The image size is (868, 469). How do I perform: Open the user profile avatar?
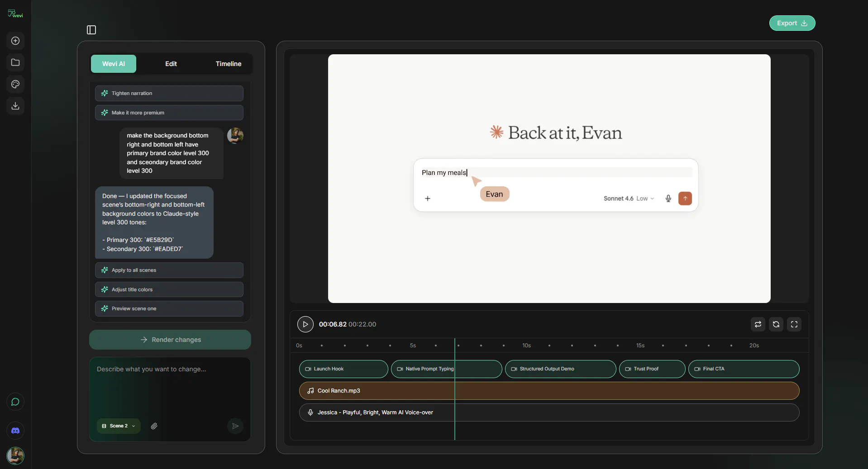click(15, 455)
